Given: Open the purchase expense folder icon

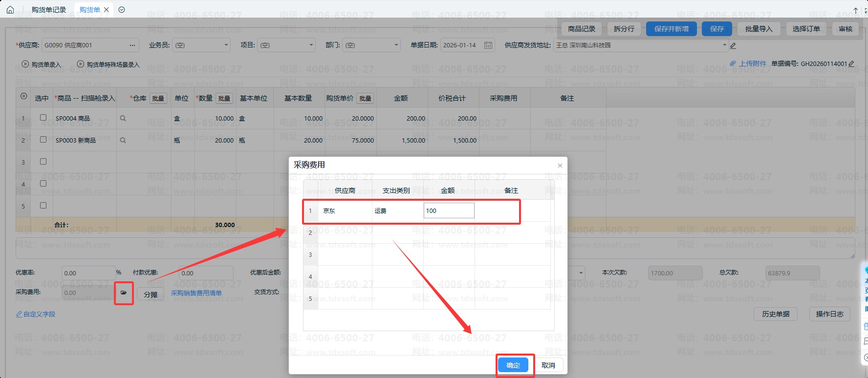Looking at the screenshot, I should [x=124, y=293].
